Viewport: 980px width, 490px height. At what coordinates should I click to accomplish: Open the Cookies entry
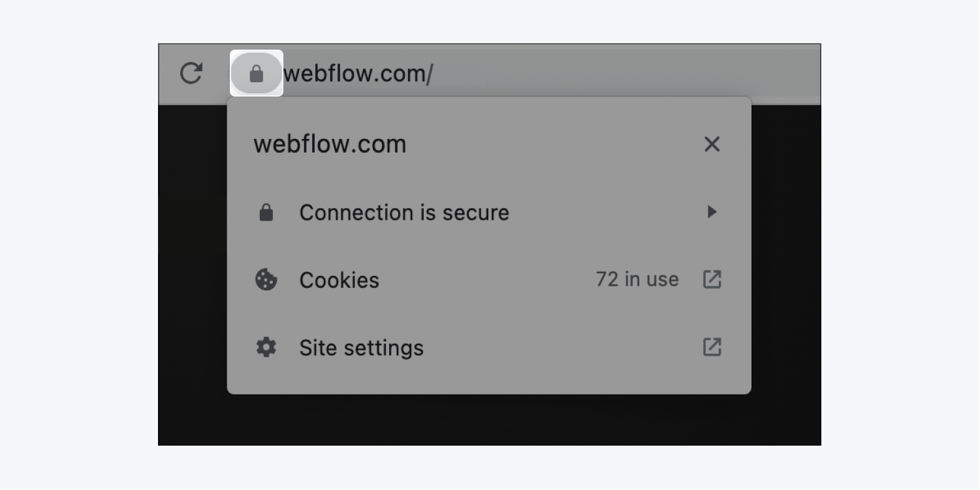coord(489,280)
